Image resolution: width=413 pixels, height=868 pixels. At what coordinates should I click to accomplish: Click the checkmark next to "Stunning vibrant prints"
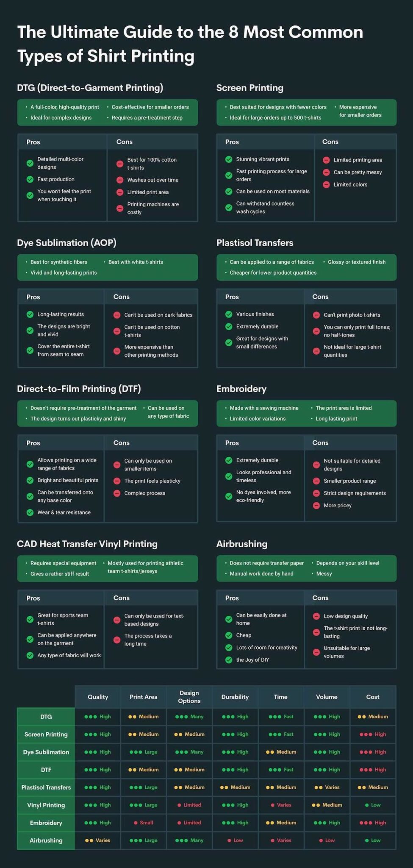click(x=229, y=159)
